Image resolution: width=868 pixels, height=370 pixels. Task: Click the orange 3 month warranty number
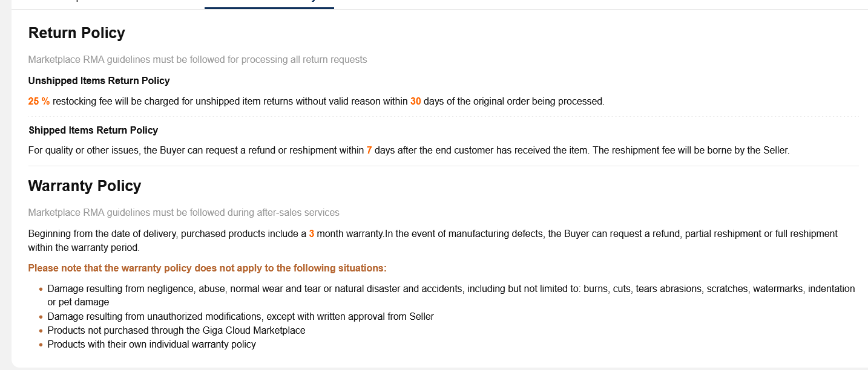311,234
